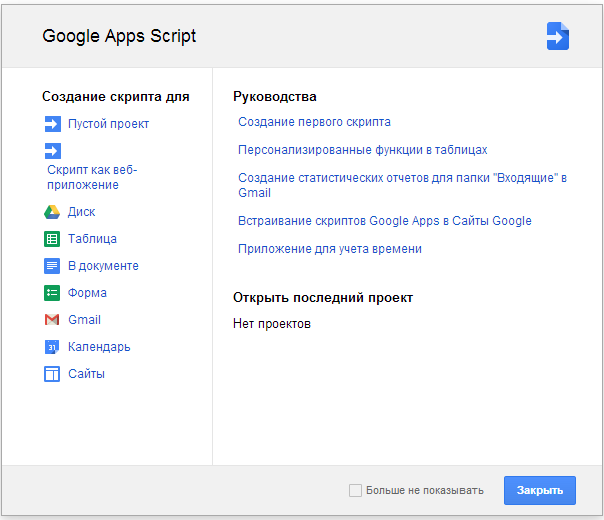The width and height of the screenshot is (604, 520).
Task: Select the Пустой проект text link
Action: click(108, 124)
